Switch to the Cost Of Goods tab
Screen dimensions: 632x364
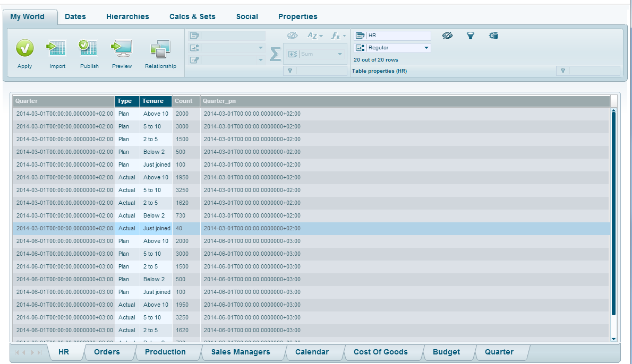[x=380, y=352]
